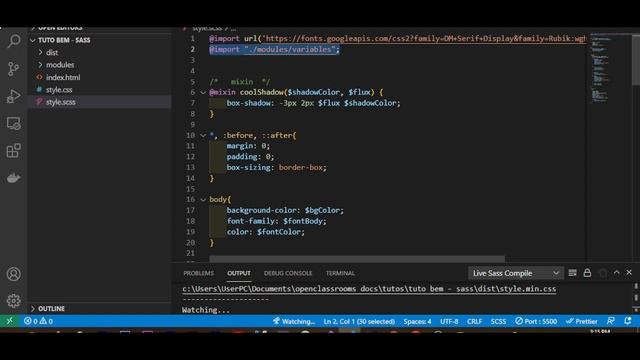640x360 pixels.
Task: Select the Live Sass Compile output channel dropdown
Action: (x=516, y=273)
